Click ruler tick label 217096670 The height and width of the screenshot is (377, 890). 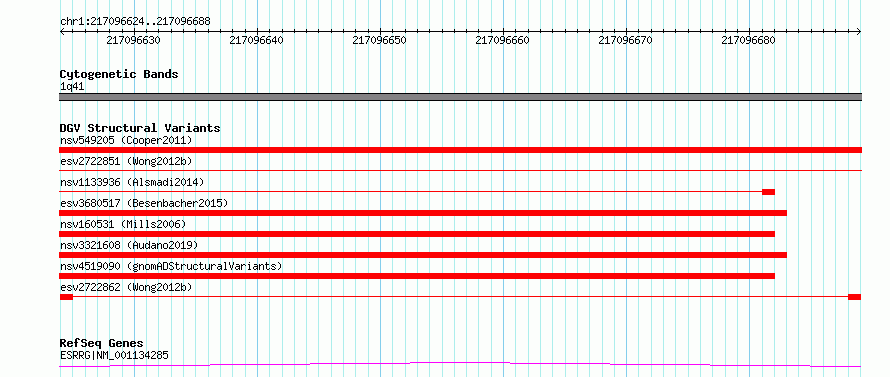626,40
